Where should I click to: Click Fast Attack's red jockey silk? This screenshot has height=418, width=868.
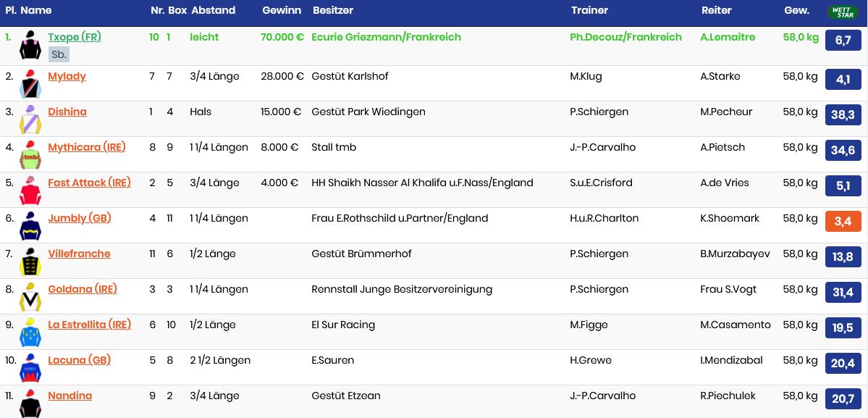(30, 191)
